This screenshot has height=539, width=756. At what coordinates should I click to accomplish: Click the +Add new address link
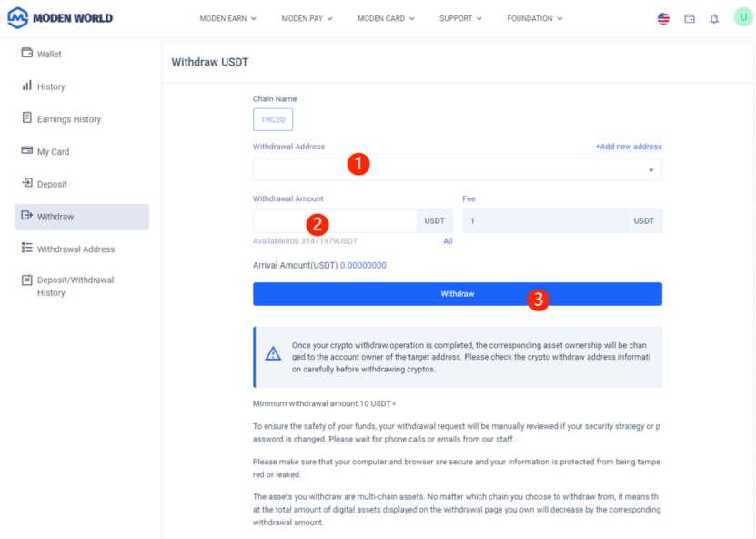[x=629, y=147]
